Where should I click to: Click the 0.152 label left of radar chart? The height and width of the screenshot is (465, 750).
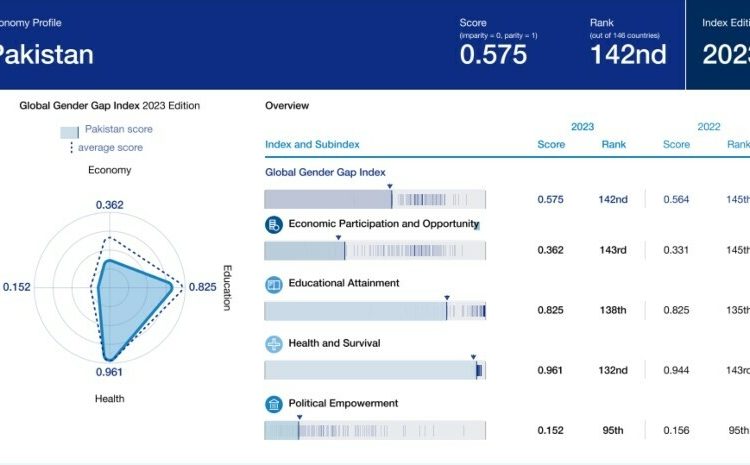click(x=17, y=287)
